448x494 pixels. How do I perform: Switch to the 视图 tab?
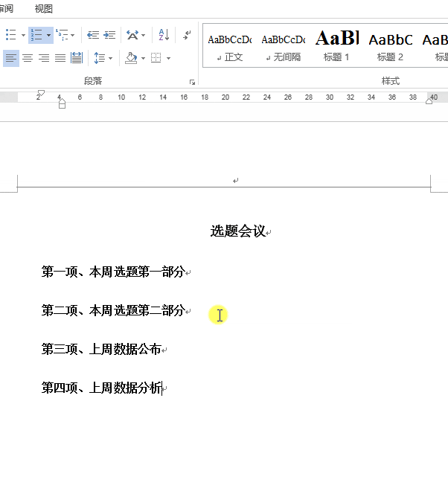click(x=43, y=9)
